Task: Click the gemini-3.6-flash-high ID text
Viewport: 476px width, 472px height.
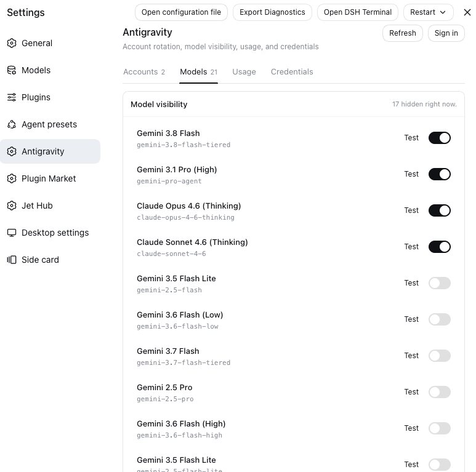Action: click(179, 435)
